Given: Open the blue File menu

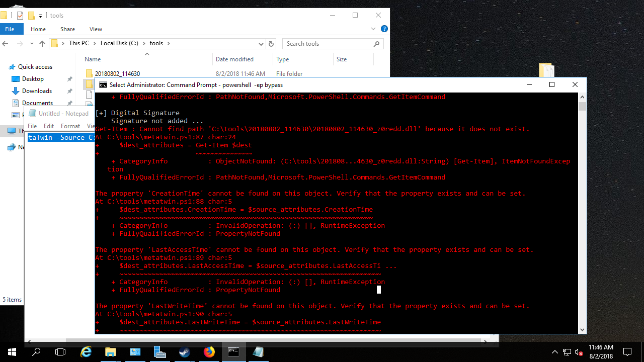Looking at the screenshot, I should pos(10,29).
